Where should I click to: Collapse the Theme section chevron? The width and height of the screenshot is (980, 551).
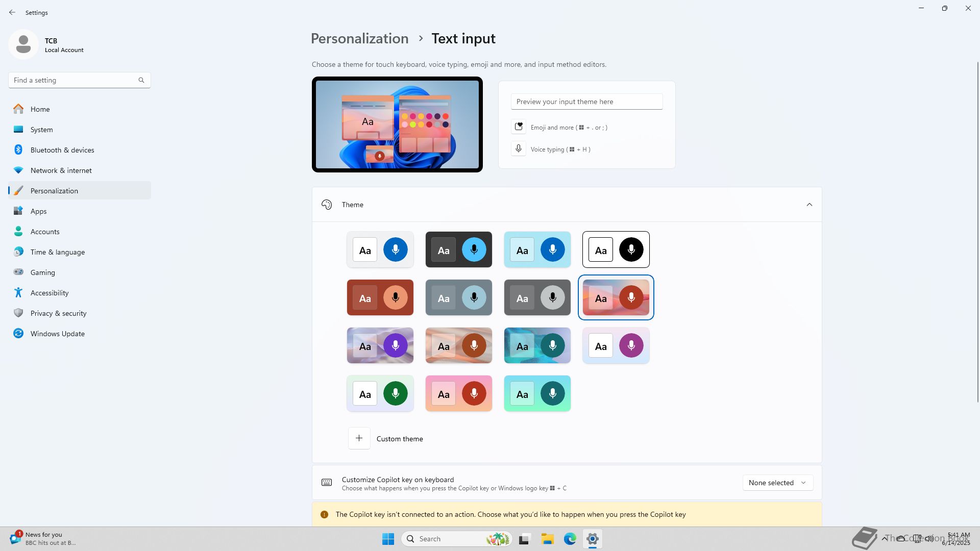tap(809, 205)
